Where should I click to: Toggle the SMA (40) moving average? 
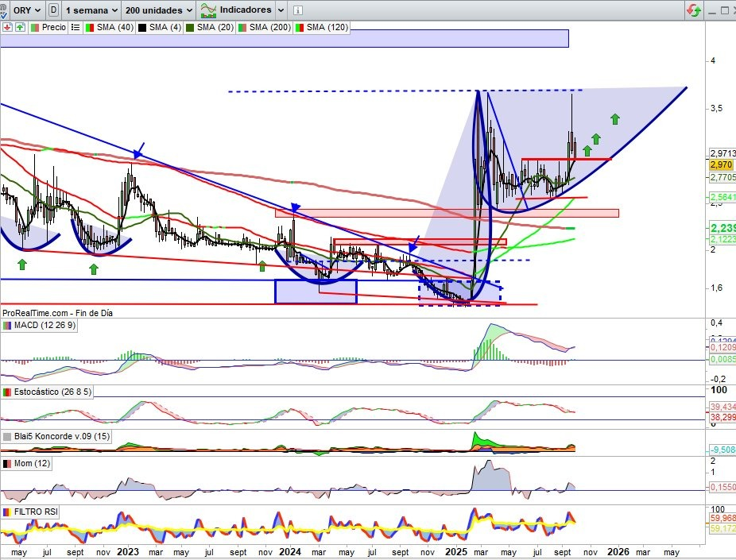click(109, 27)
